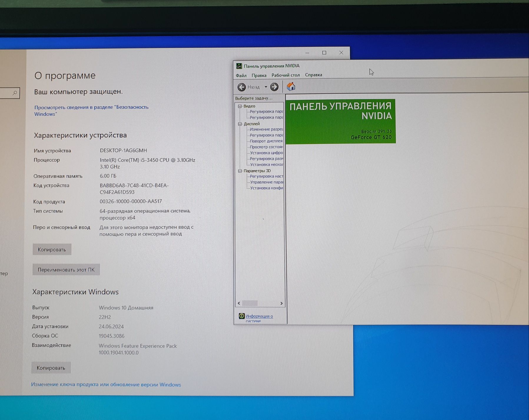
Task: Click the Back arrow icon in NVIDIA toolbar
Action: [242, 87]
